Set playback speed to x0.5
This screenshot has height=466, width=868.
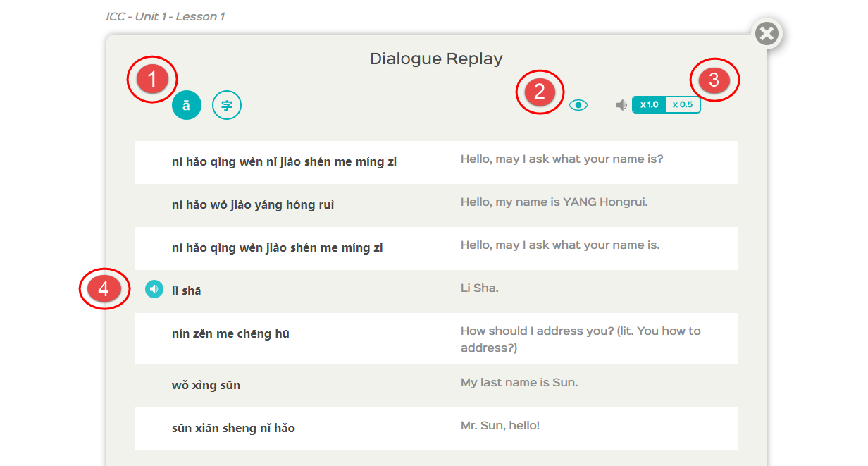coord(683,104)
